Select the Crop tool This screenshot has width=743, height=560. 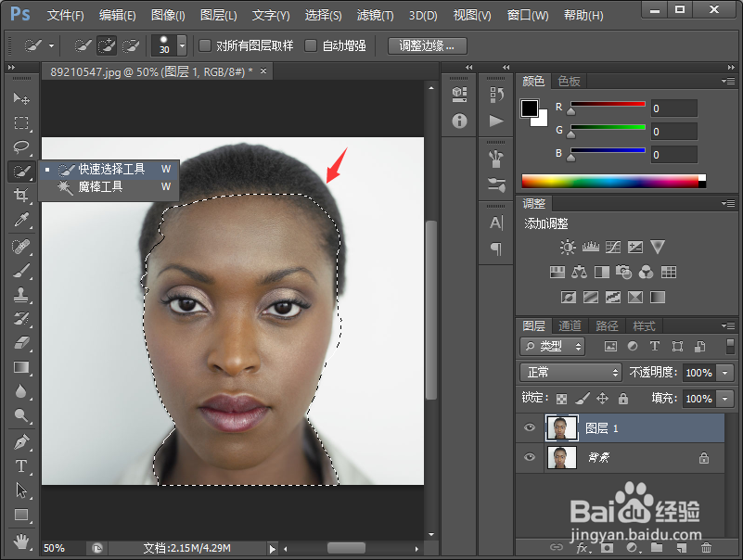tap(20, 195)
